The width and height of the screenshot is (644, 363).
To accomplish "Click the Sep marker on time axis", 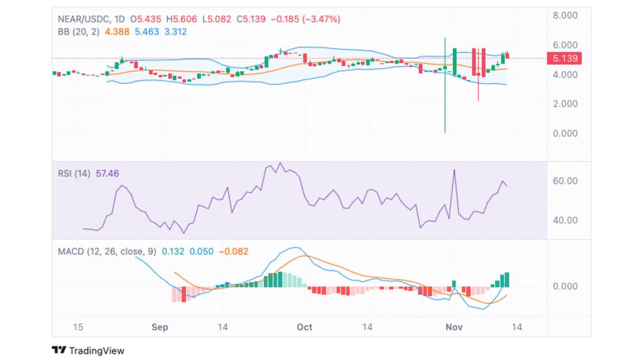I will point(160,327).
